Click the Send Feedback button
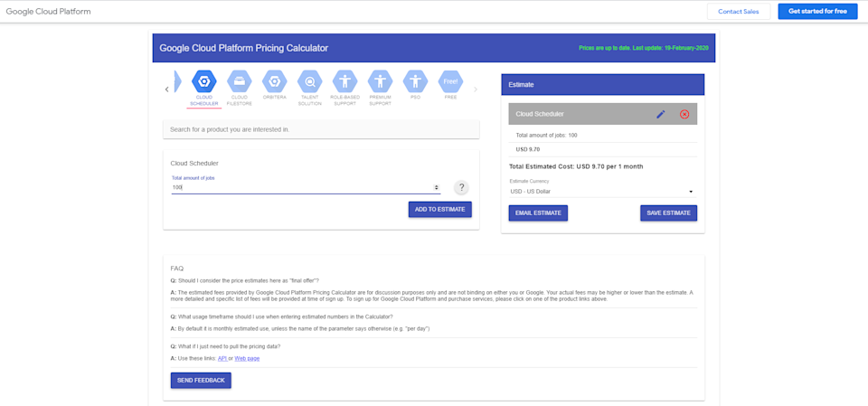Image resolution: width=868 pixels, height=406 pixels. pyautogui.click(x=201, y=381)
